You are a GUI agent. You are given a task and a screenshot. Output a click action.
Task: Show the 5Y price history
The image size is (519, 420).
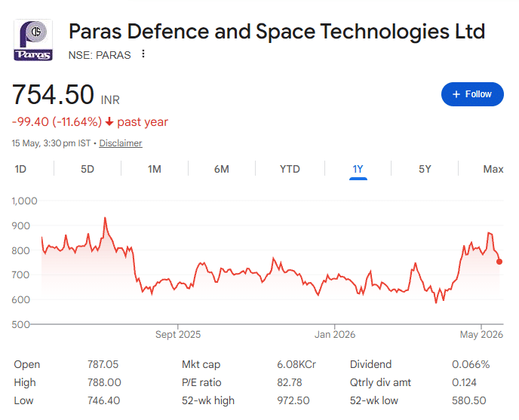[425, 169]
